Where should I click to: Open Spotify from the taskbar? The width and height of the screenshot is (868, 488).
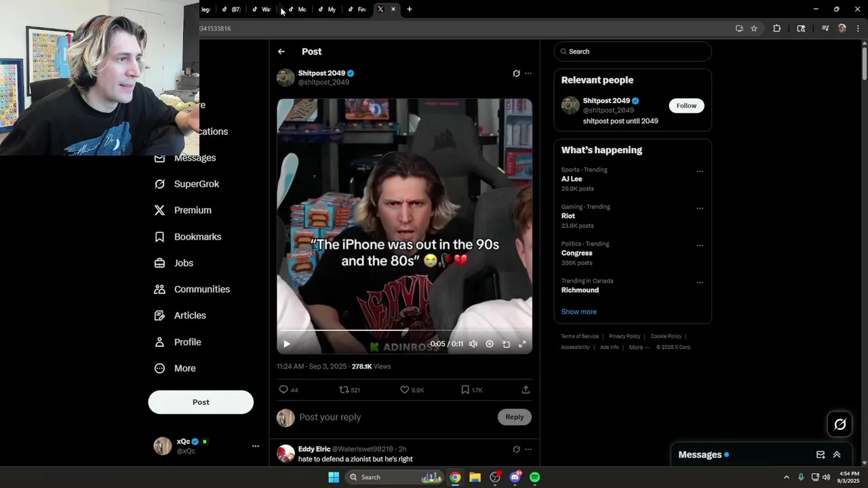point(534,477)
